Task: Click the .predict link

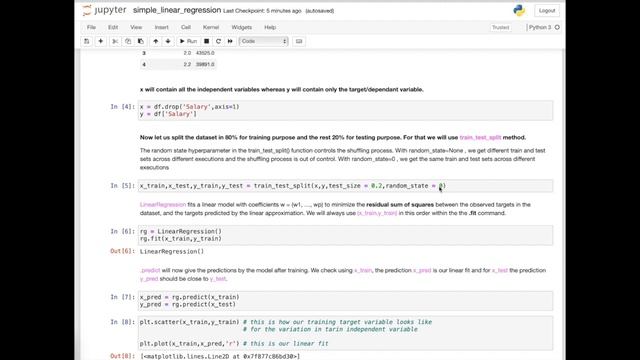Action: click(x=150, y=270)
